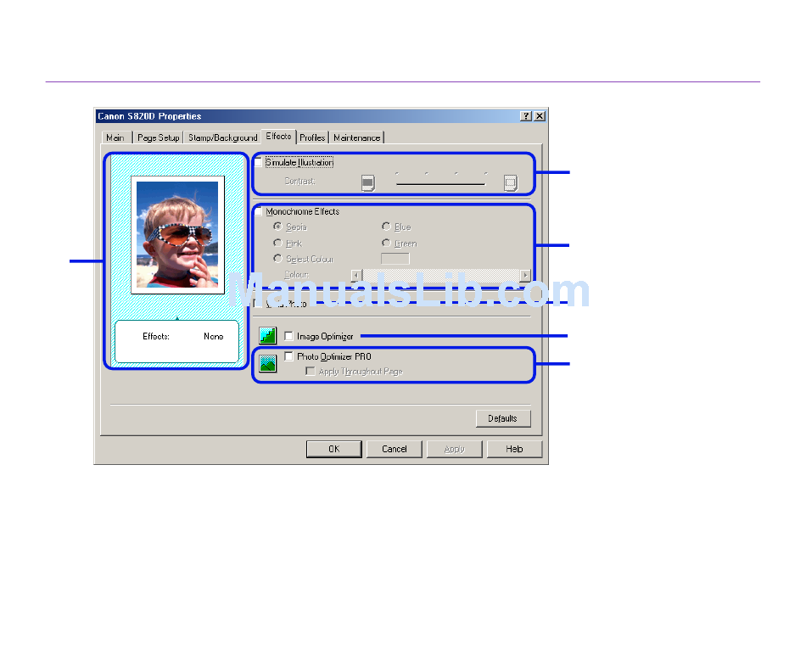Click the Colour scrollbar right arrow
The width and height of the screenshot is (806, 672).
tap(525, 275)
